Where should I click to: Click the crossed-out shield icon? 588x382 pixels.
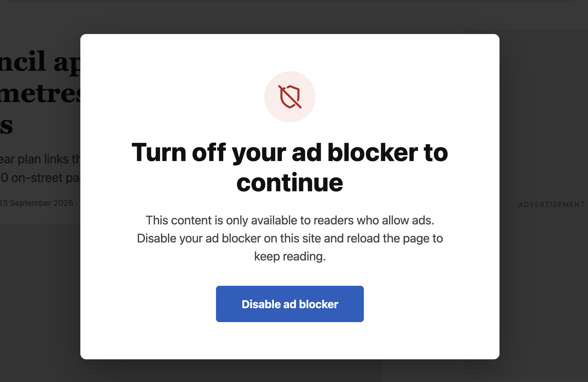tap(290, 97)
